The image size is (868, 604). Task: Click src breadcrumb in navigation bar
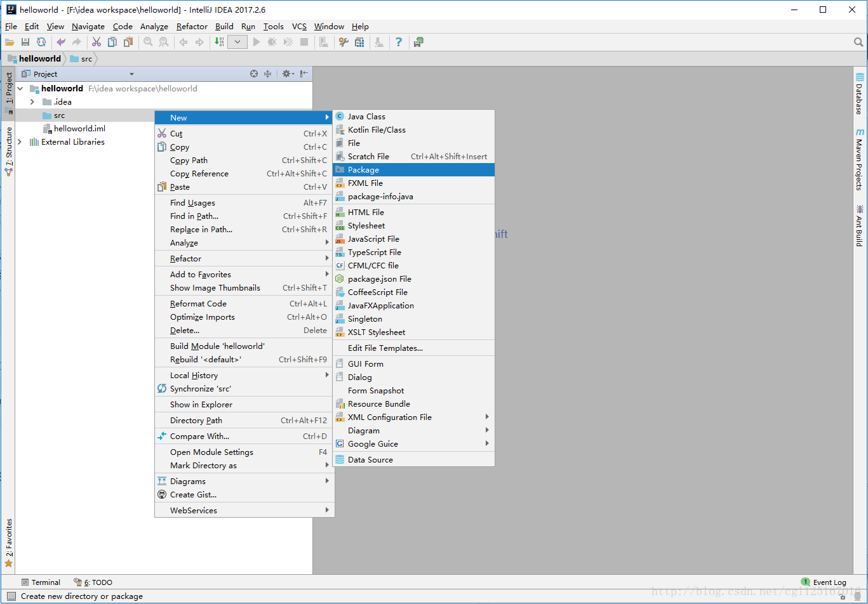[81, 58]
